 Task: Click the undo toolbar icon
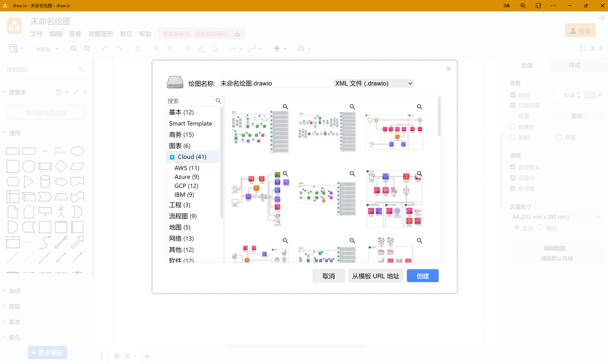click(105, 49)
